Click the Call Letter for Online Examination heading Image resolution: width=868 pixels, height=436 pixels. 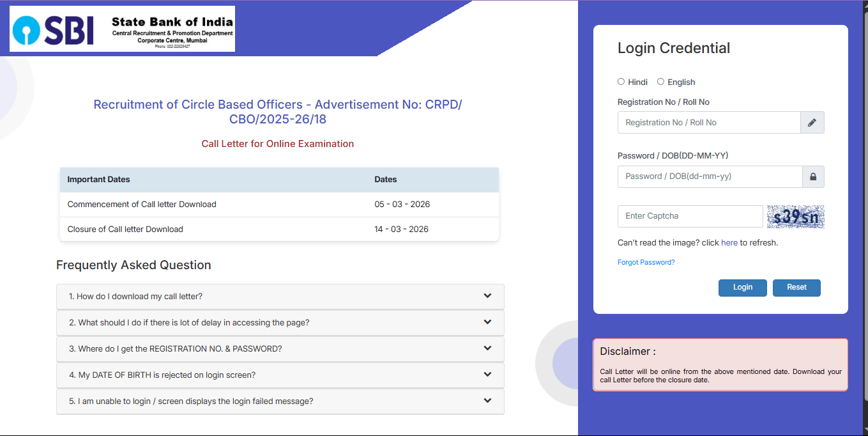(x=277, y=143)
